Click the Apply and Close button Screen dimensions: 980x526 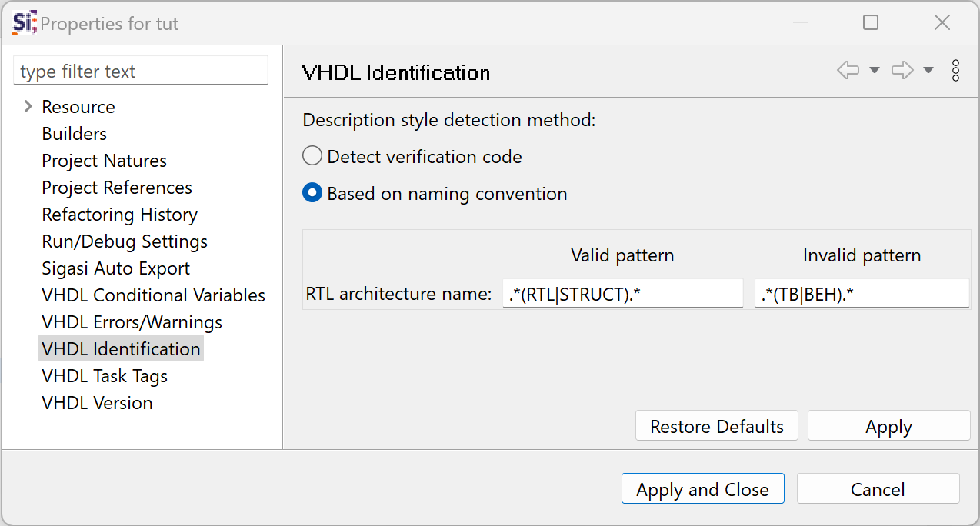click(702, 489)
